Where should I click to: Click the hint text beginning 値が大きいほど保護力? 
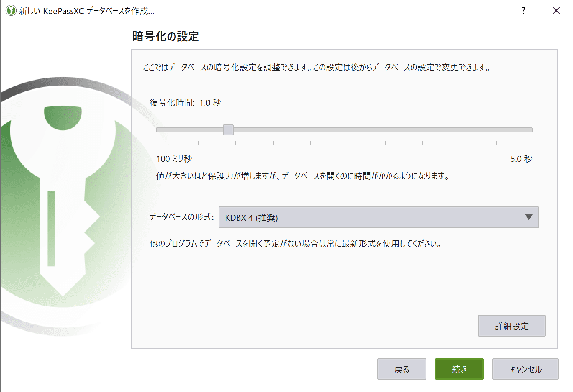pyautogui.click(x=303, y=176)
